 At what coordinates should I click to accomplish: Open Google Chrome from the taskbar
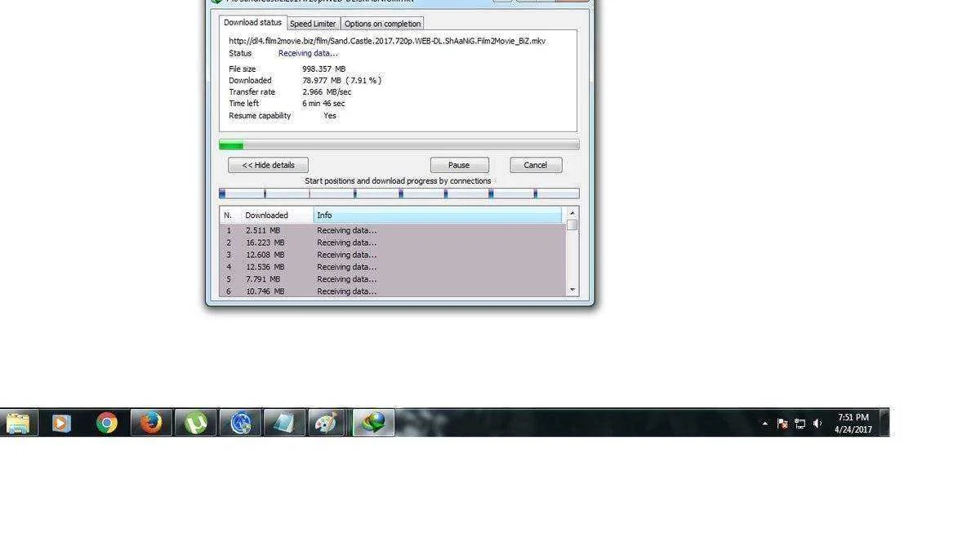(x=106, y=423)
